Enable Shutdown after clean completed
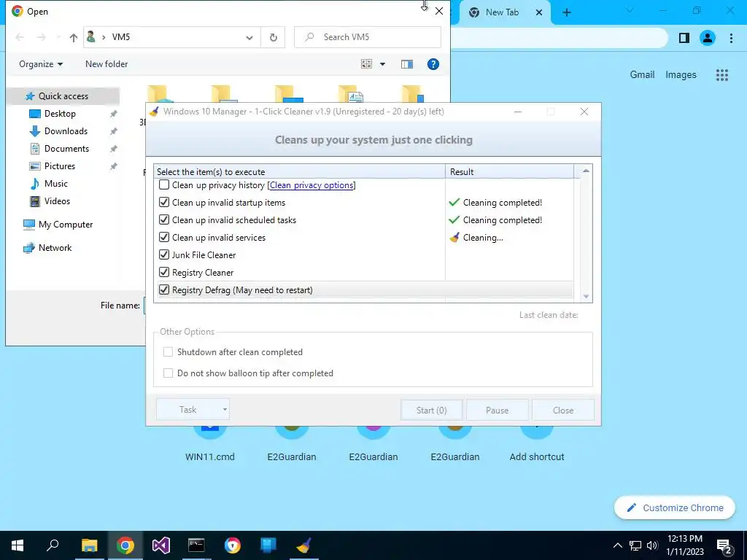 click(168, 352)
